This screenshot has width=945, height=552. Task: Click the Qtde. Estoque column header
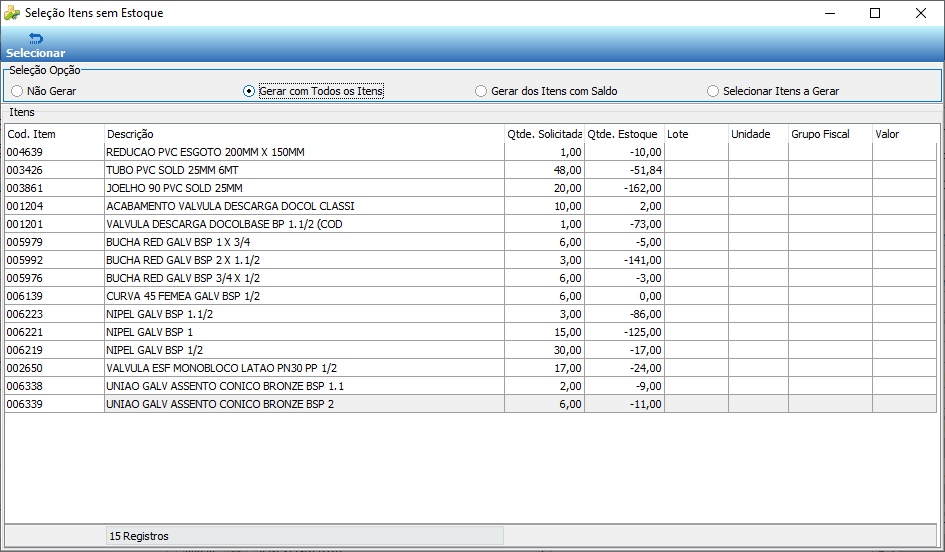click(x=624, y=134)
